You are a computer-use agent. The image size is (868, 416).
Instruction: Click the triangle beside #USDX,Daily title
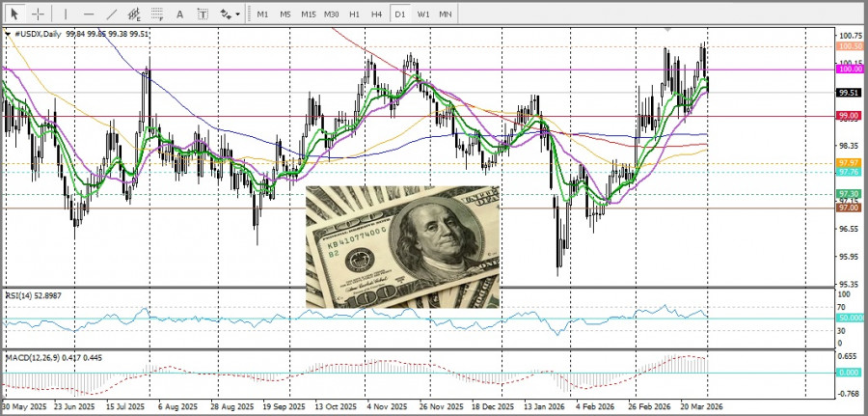(8, 34)
